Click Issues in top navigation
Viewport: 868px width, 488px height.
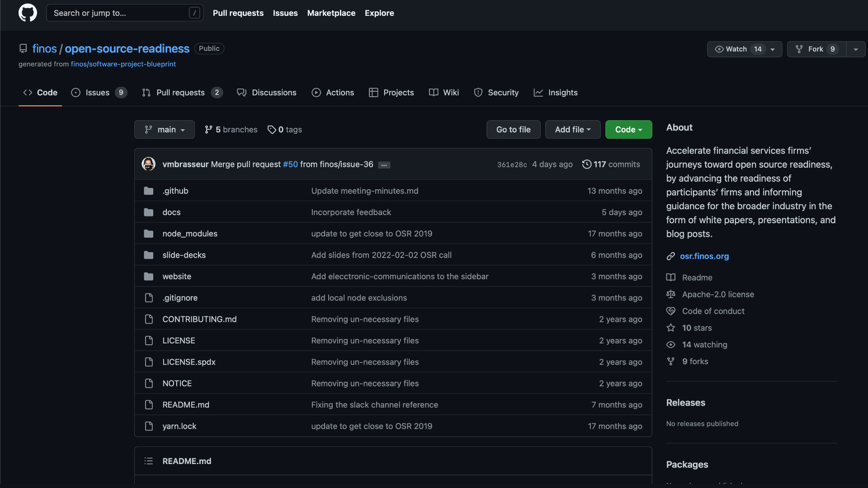point(285,13)
